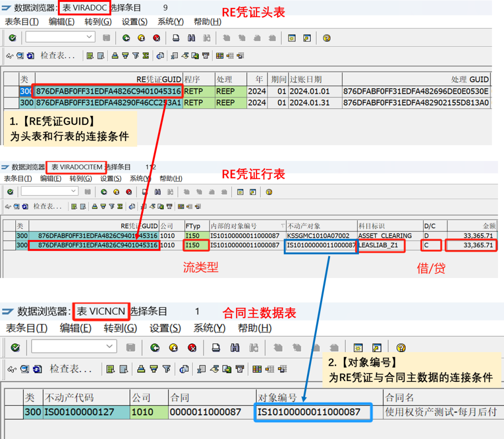Viewport: 504px width, 439px height.
Task: Click Find binoculars in VIRADOCITEM window
Action: click(x=158, y=192)
